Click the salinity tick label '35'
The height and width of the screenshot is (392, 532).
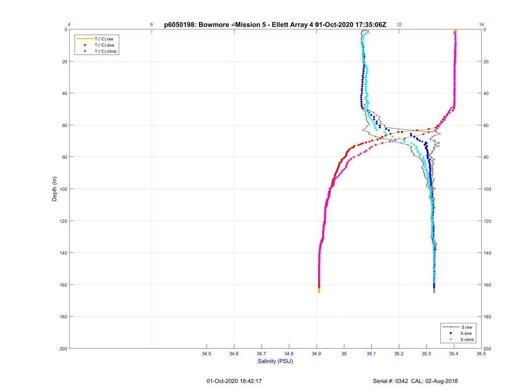(x=344, y=354)
